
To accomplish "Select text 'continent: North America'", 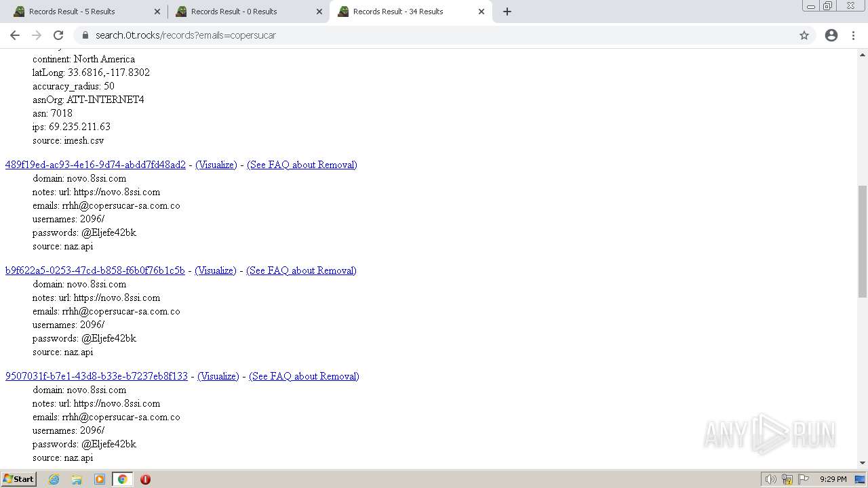I will pyautogui.click(x=83, y=59).
